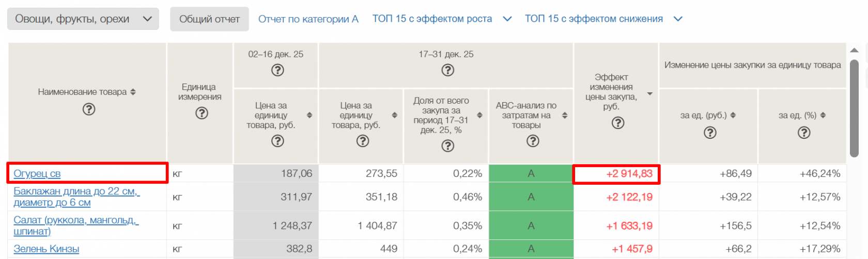Expand ТОП 15 с эффектом роста chevron
Screen dimensions: 868x259
507,19
